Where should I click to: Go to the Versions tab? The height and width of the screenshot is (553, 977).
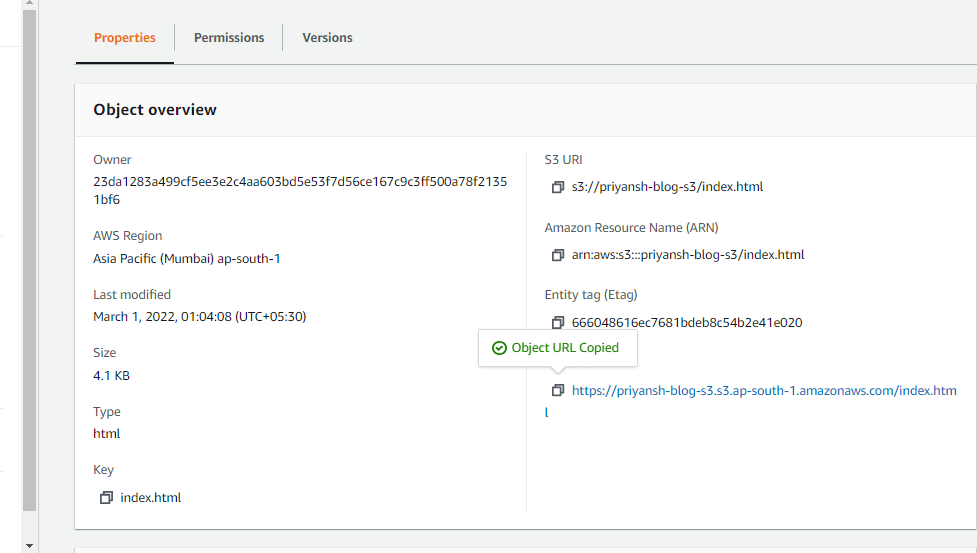click(x=327, y=38)
